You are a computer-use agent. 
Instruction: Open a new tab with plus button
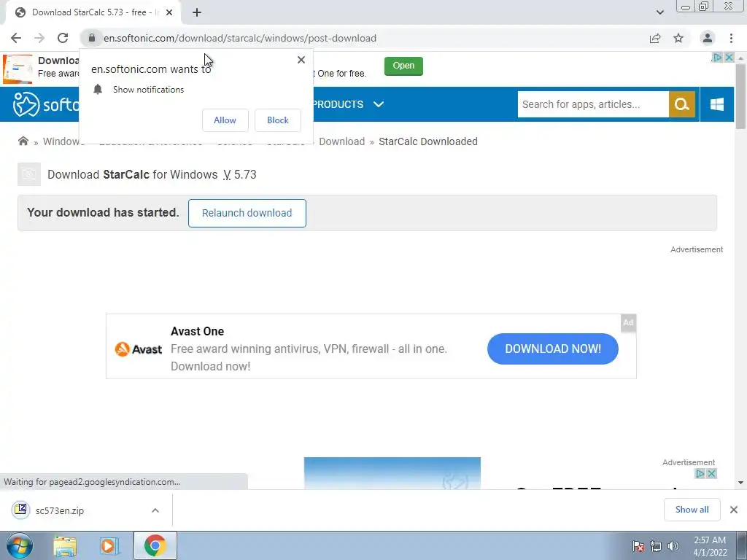click(197, 12)
